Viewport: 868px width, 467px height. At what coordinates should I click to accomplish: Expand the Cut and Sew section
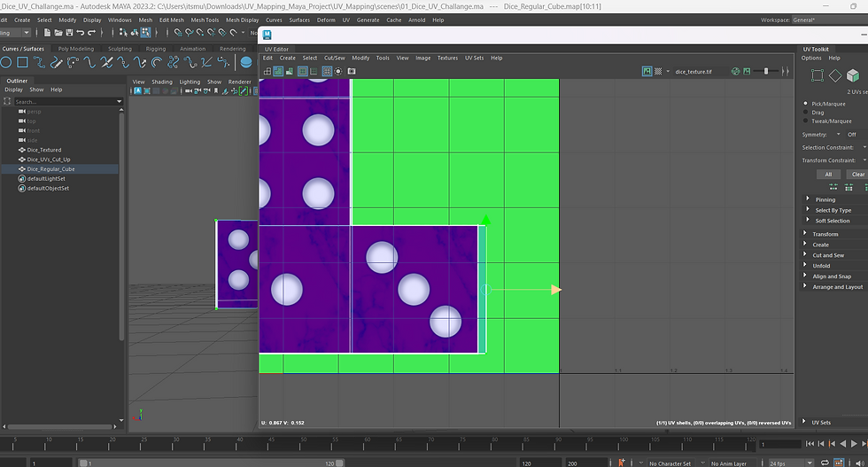[828, 255]
